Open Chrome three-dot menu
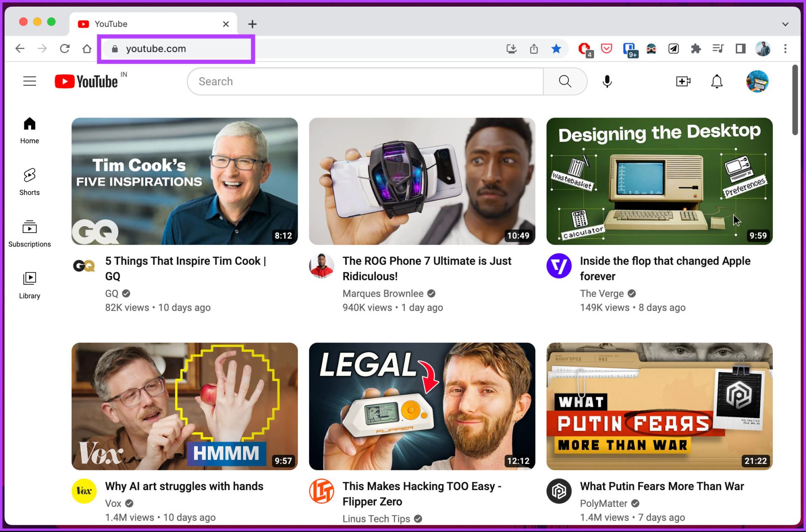The height and width of the screenshot is (532, 806). click(x=785, y=49)
